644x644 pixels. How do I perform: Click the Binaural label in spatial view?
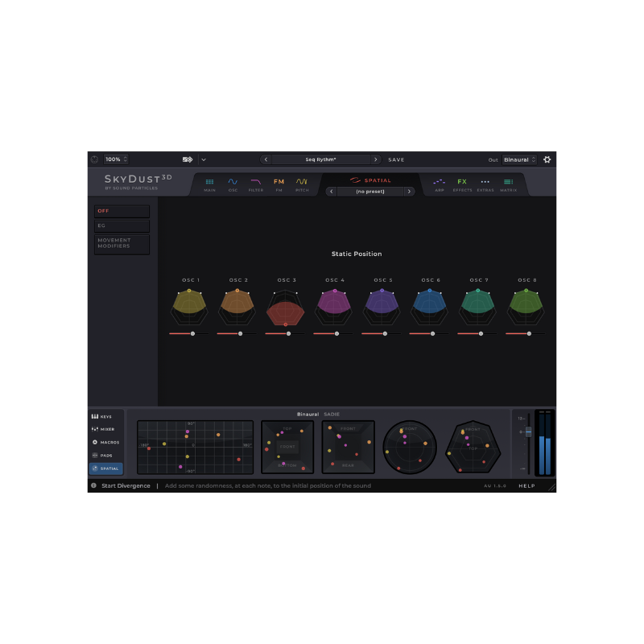[x=308, y=415]
